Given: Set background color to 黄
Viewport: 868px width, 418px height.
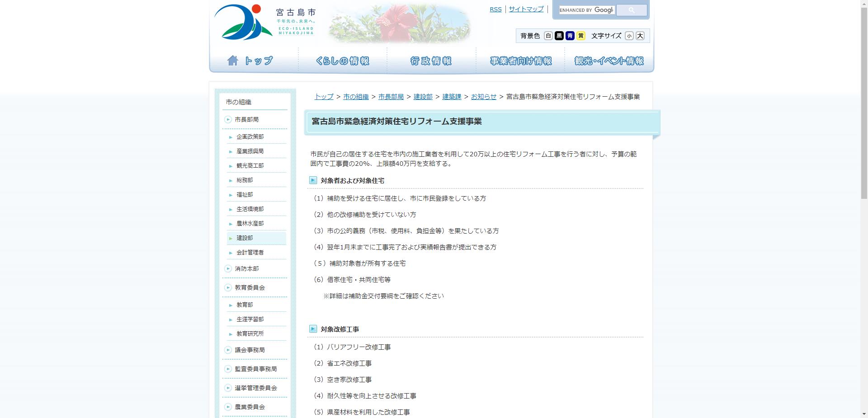Looking at the screenshot, I should coord(580,35).
